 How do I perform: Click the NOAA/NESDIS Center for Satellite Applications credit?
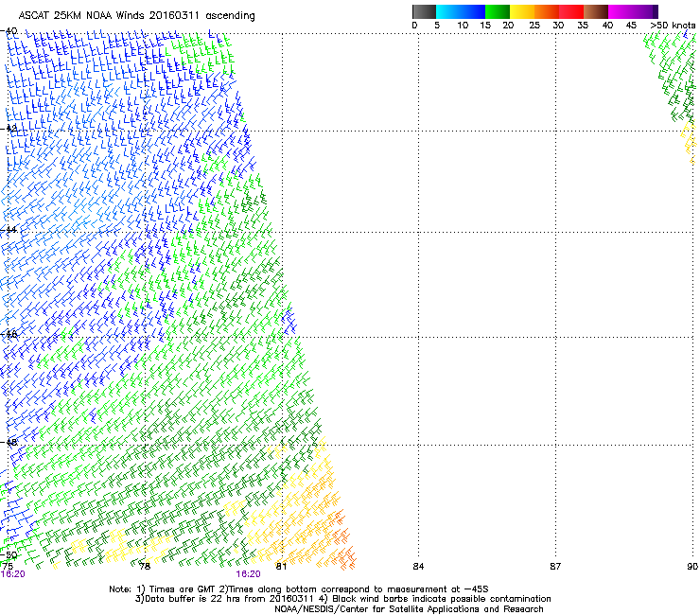coord(409,609)
